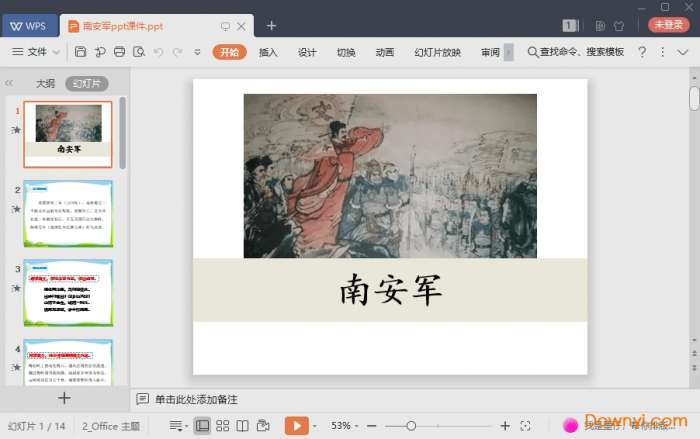700x439 pixels.
Task: Open print preview with the magnifier page icon
Action: (x=139, y=52)
